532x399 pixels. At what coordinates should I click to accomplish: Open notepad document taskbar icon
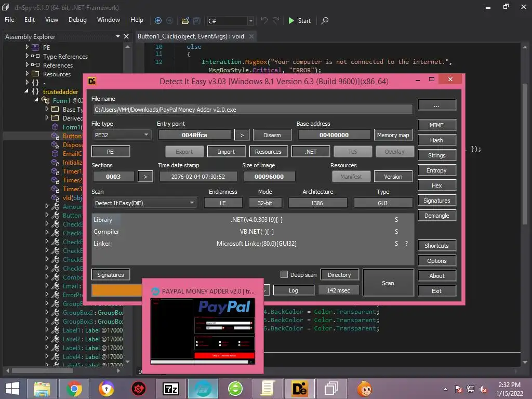pyautogui.click(x=268, y=389)
